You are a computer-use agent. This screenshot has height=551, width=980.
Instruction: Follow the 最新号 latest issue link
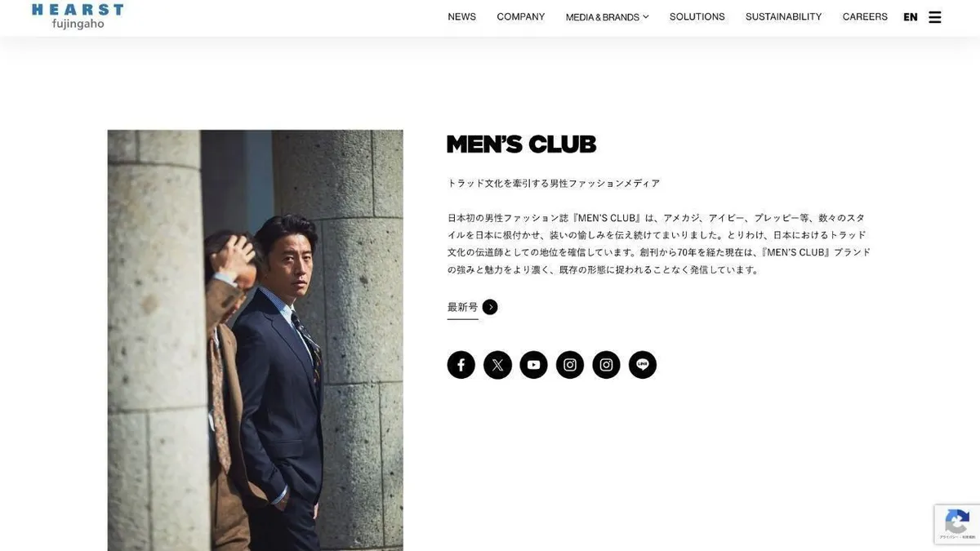462,307
